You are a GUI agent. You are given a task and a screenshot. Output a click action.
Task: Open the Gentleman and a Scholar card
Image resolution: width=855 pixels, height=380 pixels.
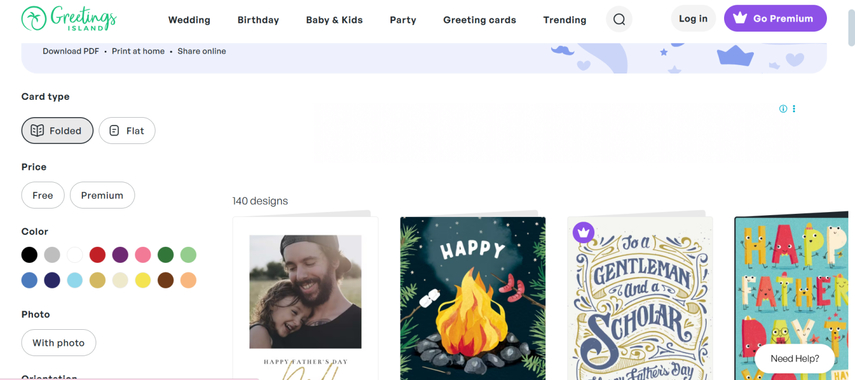(640, 297)
